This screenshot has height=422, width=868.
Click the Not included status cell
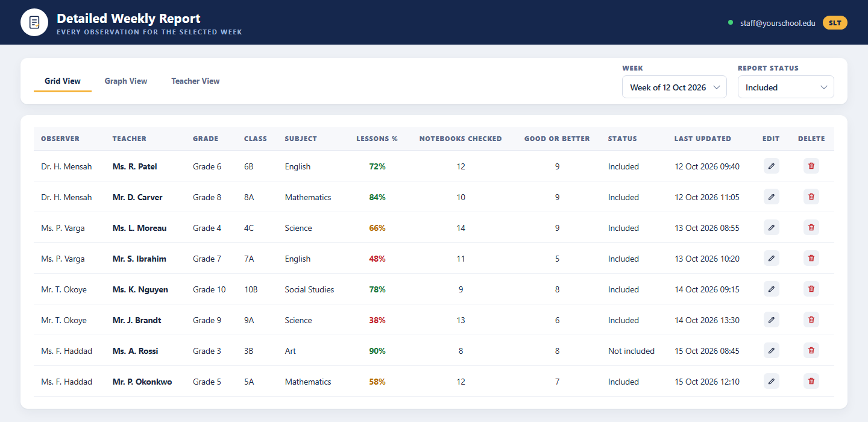tap(631, 351)
